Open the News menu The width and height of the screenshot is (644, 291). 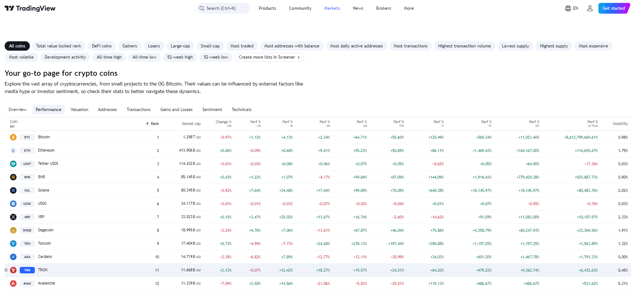(x=358, y=8)
